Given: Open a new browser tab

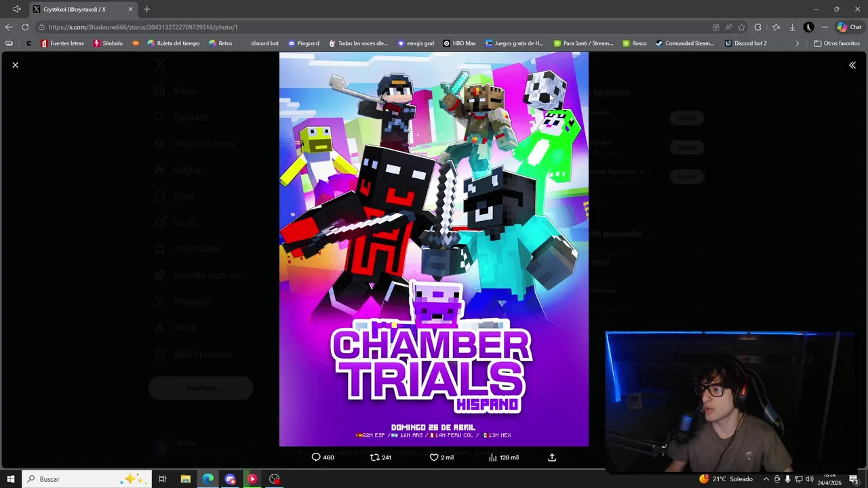Looking at the screenshot, I should [x=147, y=9].
